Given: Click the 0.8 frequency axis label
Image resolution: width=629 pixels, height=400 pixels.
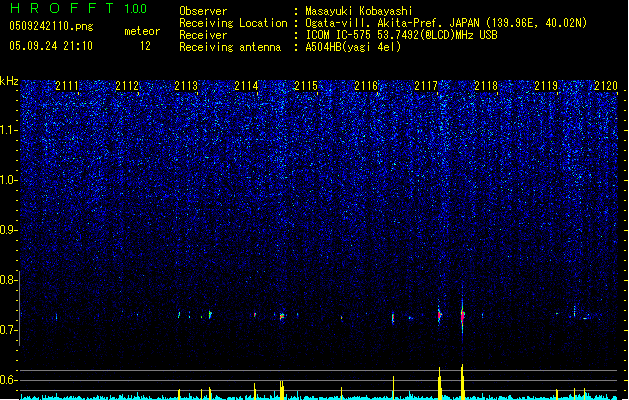Looking at the screenshot, I should pyautogui.click(x=8, y=280).
